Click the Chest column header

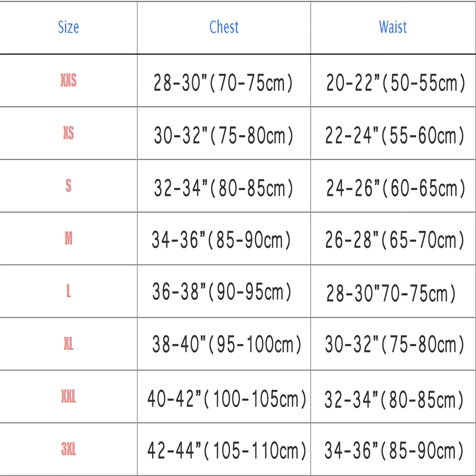pyautogui.click(x=224, y=27)
